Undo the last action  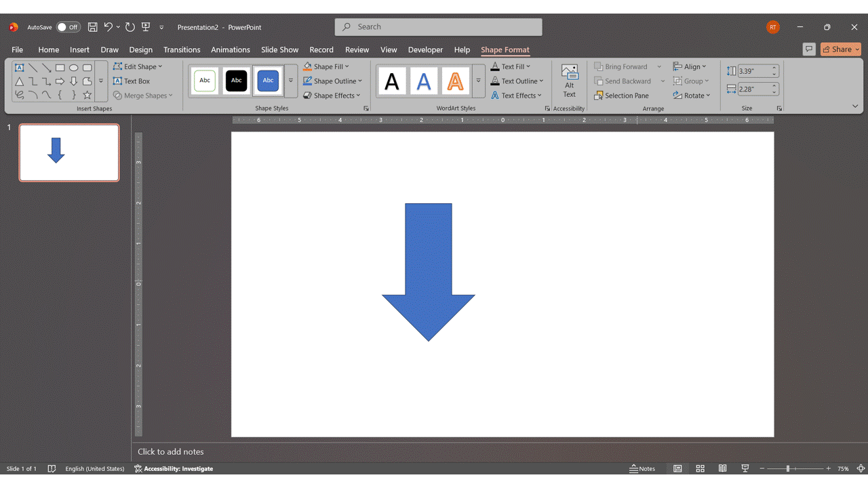coord(108,27)
